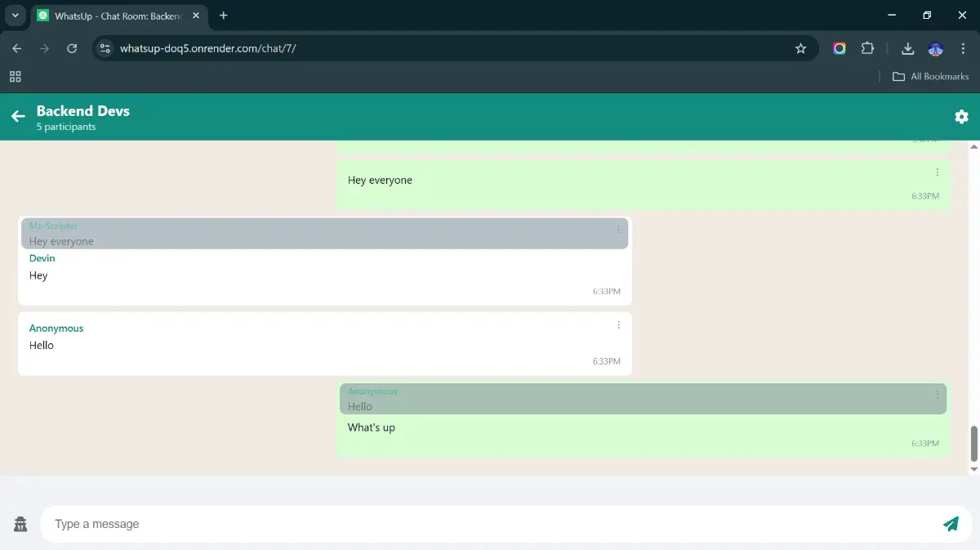
Task: Open chat room settings gear
Action: click(x=961, y=117)
